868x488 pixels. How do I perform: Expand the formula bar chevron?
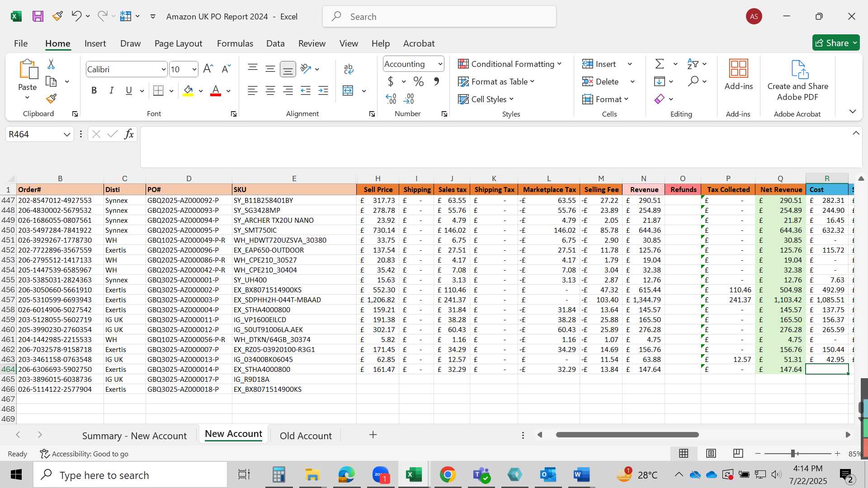(x=856, y=133)
